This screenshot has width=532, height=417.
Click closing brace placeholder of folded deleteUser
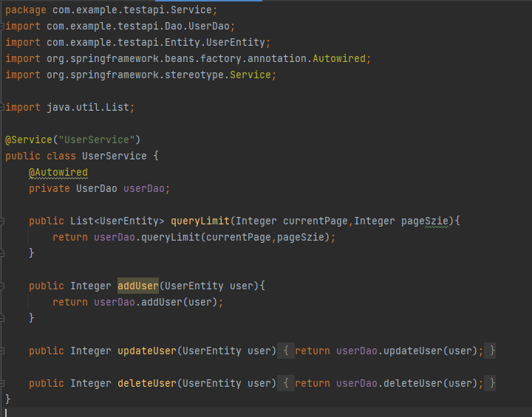(x=492, y=383)
